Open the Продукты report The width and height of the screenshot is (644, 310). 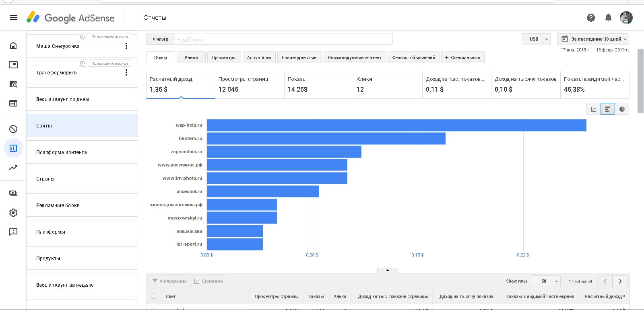(82, 258)
